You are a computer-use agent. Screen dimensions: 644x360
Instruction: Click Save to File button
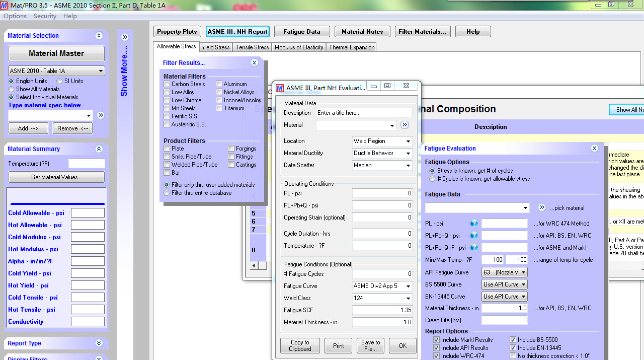pyautogui.click(x=371, y=346)
